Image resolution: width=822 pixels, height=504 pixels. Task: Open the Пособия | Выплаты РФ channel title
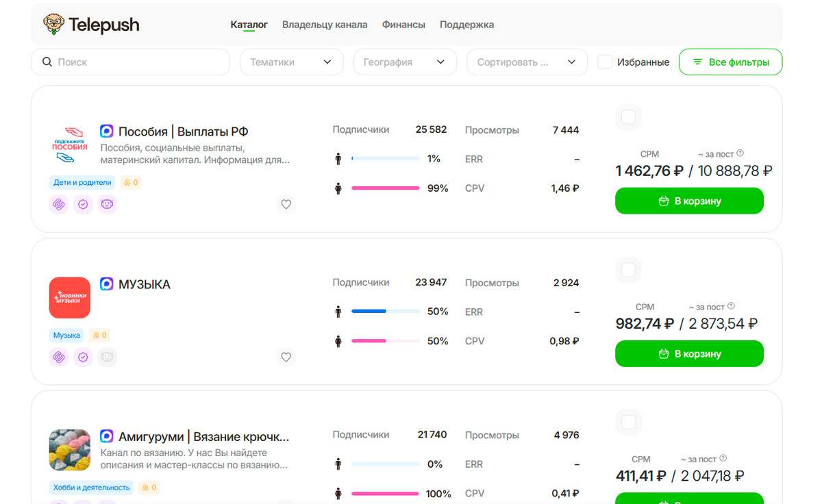[184, 131]
